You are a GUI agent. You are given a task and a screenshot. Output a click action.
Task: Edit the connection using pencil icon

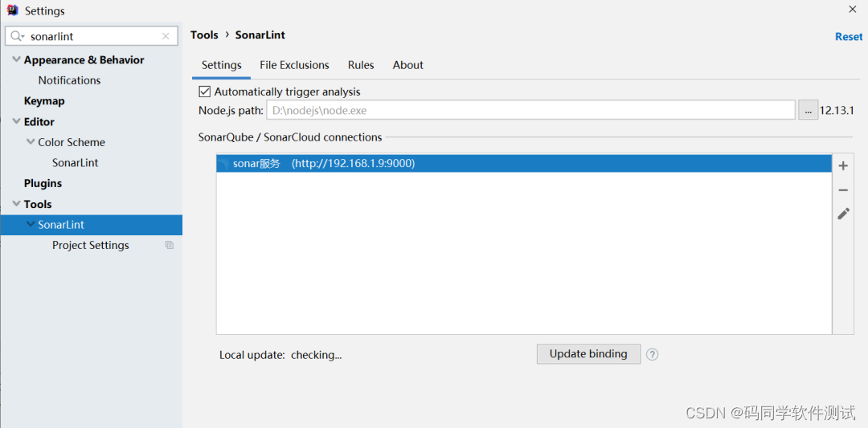(x=843, y=214)
